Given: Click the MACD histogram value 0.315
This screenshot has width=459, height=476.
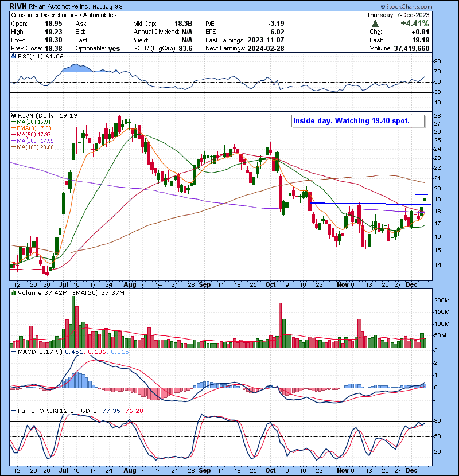Looking at the screenshot, I should click(x=120, y=352).
